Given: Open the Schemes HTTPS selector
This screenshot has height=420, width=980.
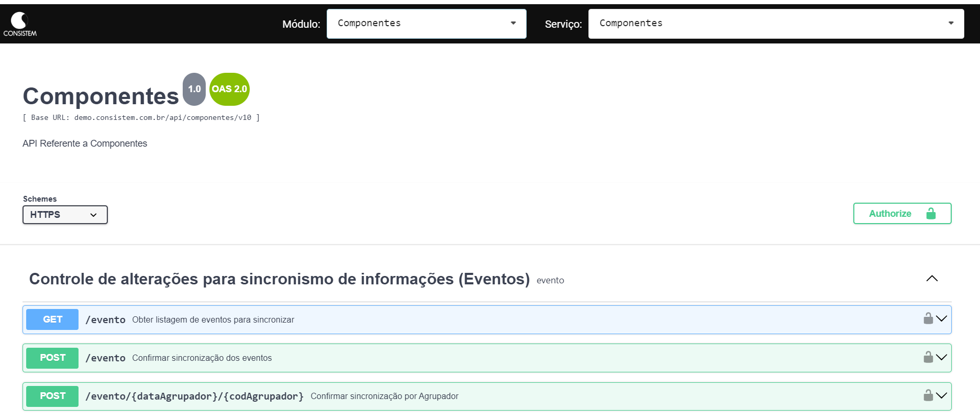Looking at the screenshot, I should [x=65, y=215].
